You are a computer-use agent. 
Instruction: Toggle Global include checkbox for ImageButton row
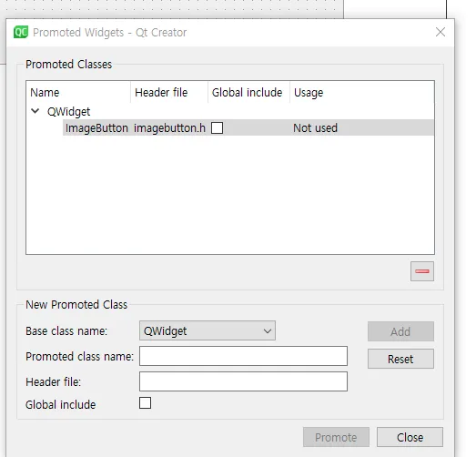click(217, 127)
